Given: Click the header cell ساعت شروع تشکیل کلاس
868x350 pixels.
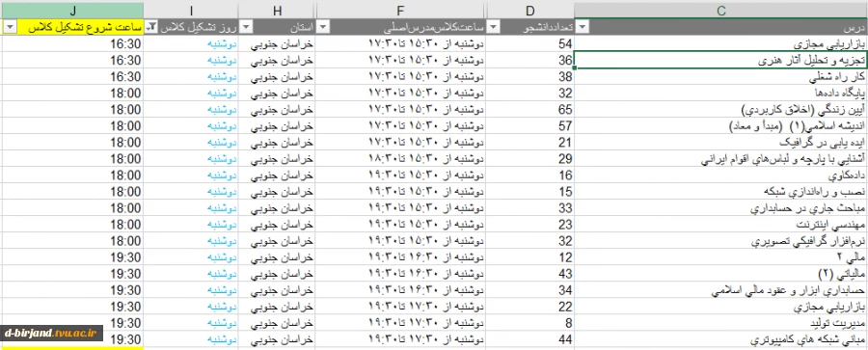Looking at the screenshot, I should pos(72,27).
